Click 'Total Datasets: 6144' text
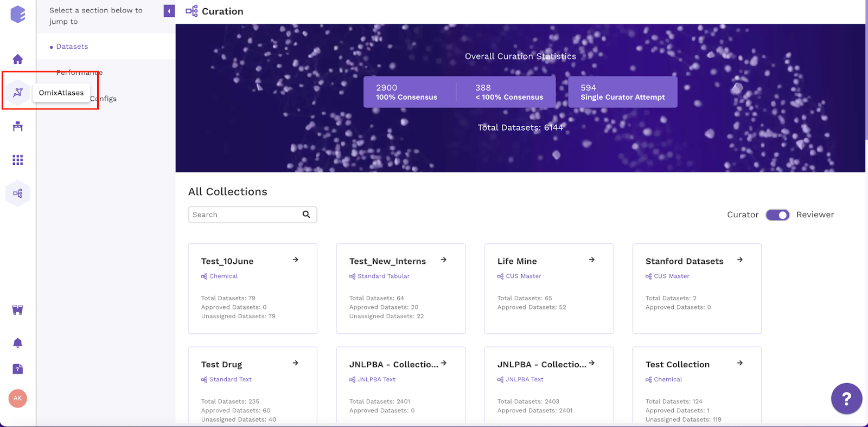The image size is (868, 427). point(520,127)
